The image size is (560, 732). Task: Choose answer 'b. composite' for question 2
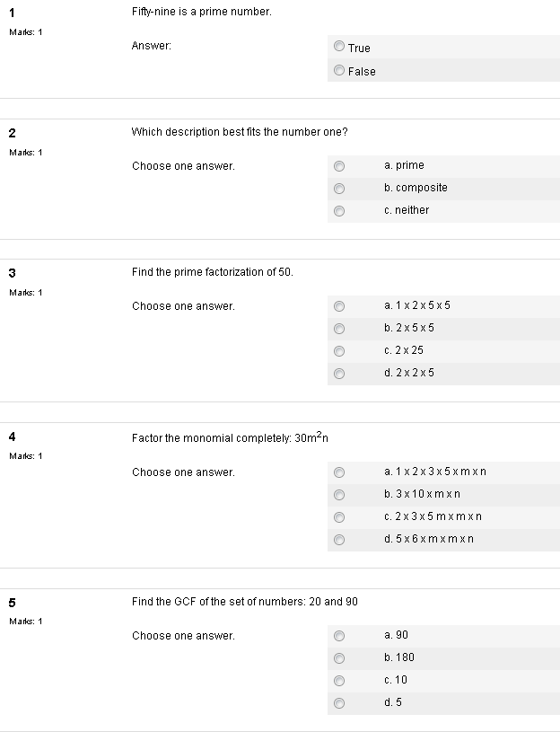(339, 188)
